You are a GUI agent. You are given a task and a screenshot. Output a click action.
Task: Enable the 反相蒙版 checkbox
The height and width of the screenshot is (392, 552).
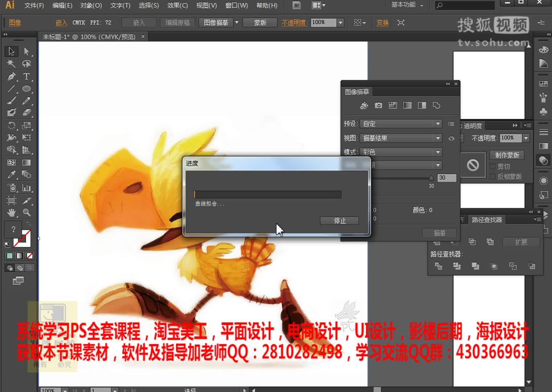pyautogui.click(x=492, y=176)
